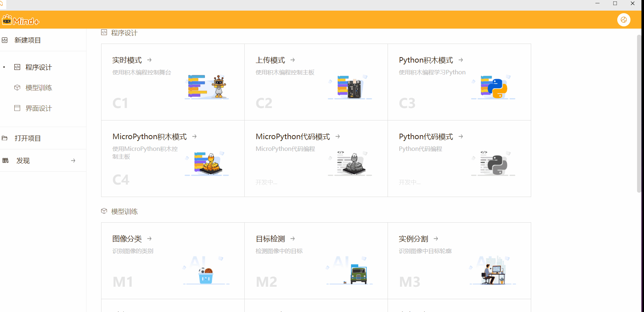The width and height of the screenshot is (644, 312).
Task: Click the C4 label on the MicroPython积木模式 card
Action: click(121, 180)
